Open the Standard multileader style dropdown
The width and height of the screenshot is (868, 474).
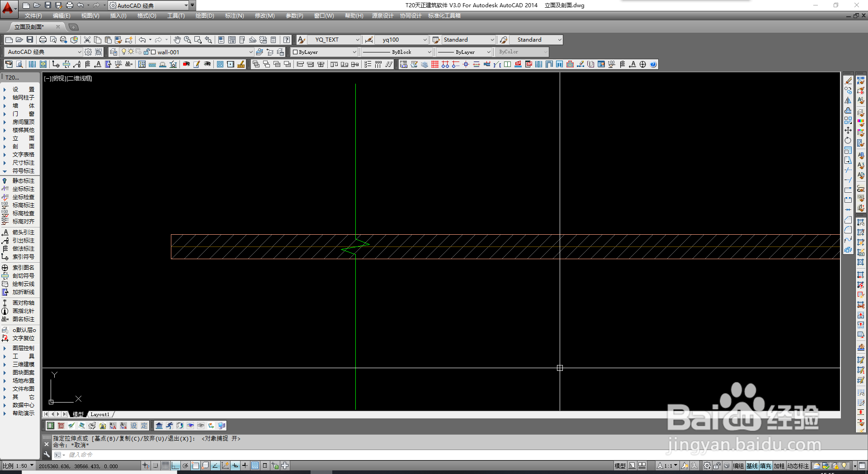(537, 40)
